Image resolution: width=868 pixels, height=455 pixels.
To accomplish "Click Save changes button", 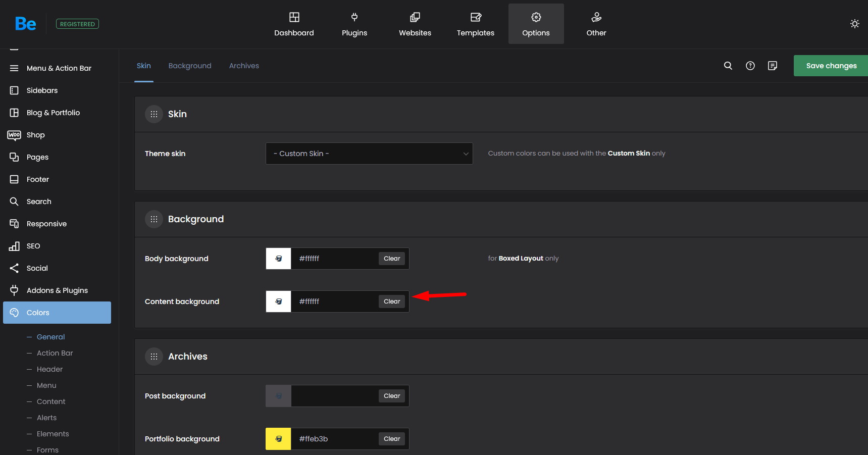I will [x=831, y=66].
